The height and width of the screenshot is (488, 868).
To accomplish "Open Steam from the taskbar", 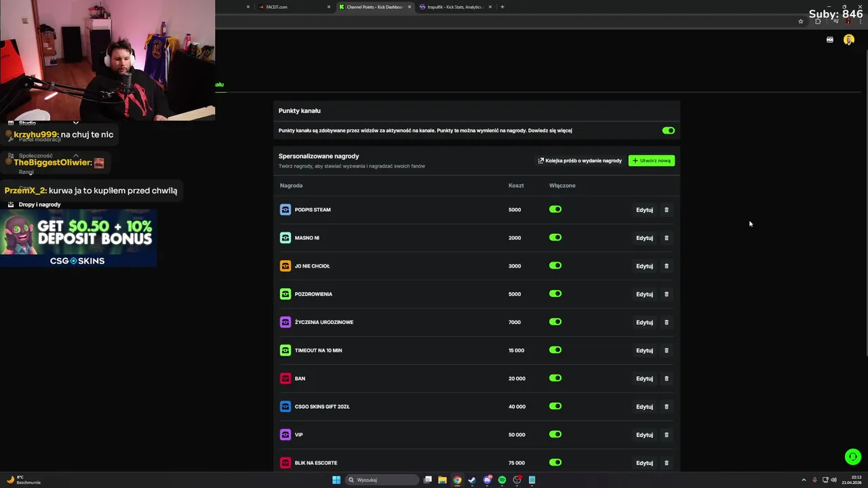I will tap(472, 480).
